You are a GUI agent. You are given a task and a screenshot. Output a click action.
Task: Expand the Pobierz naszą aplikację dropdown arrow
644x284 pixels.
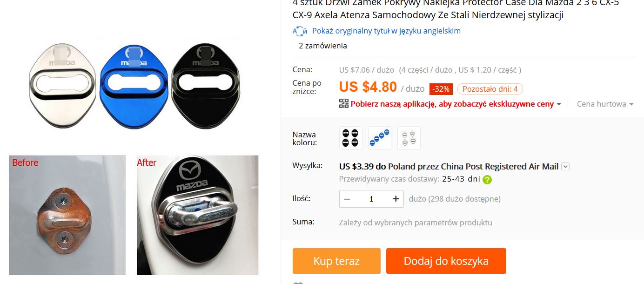pyautogui.click(x=559, y=104)
